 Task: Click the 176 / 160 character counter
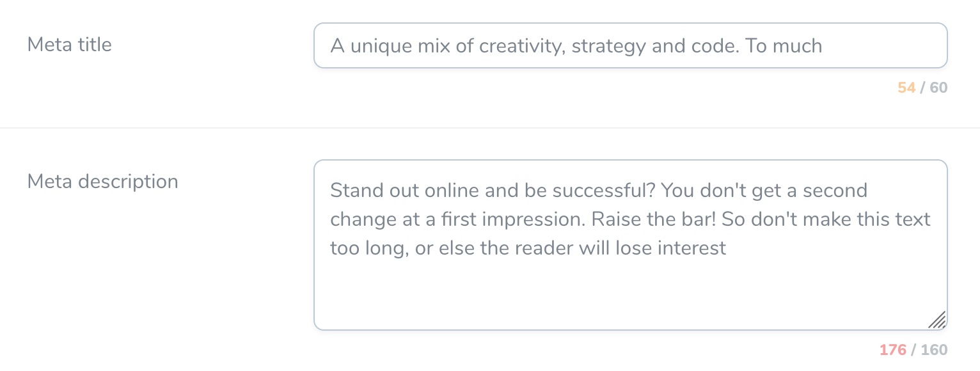click(913, 350)
